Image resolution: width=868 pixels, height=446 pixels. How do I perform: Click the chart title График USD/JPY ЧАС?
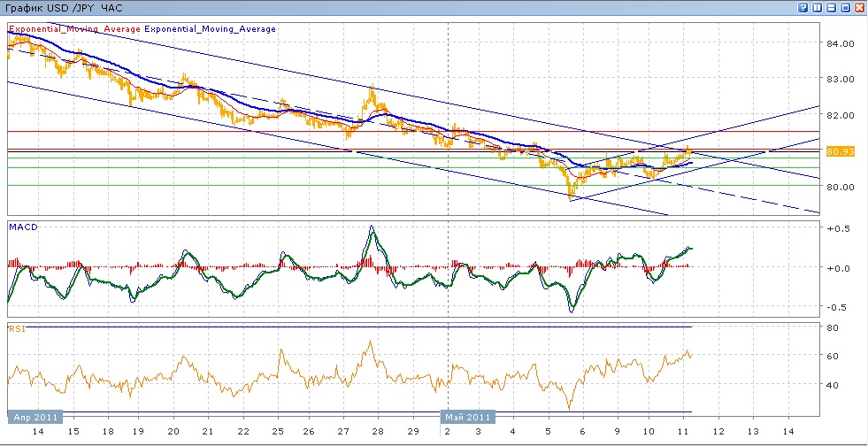tap(63, 7)
